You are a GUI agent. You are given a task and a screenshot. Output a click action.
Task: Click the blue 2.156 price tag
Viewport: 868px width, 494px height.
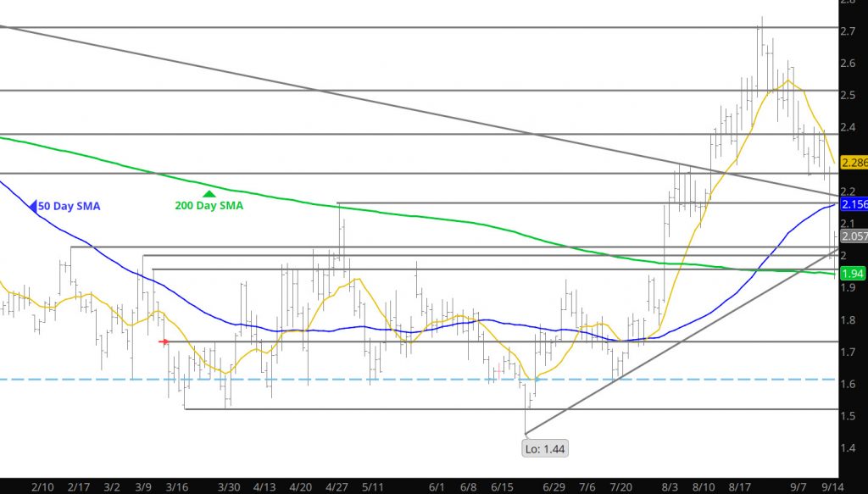(851, 204)
